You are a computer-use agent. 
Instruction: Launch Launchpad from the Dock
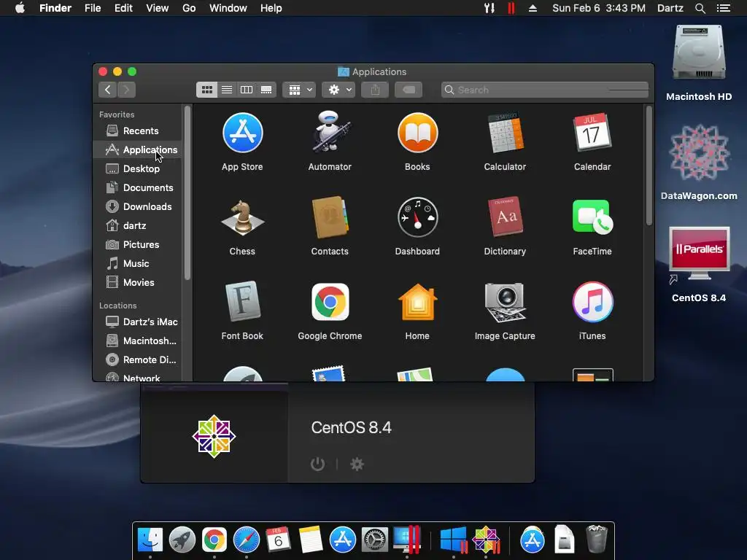point(182,540)
